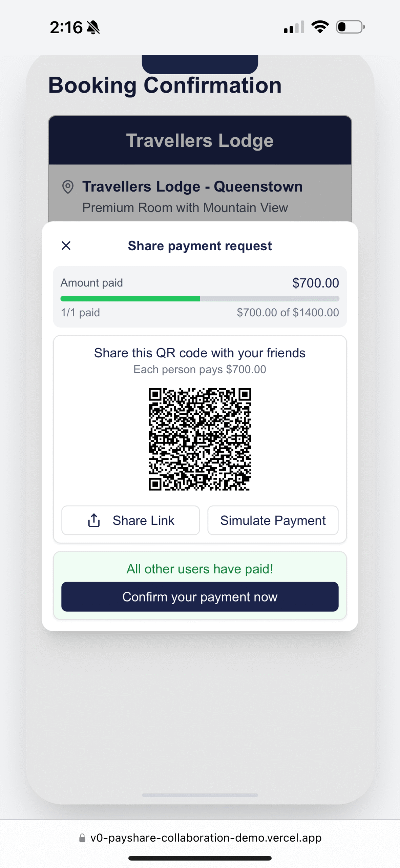
Task: Tap the home indicator bar at bottom
Action: coord(200,858)
